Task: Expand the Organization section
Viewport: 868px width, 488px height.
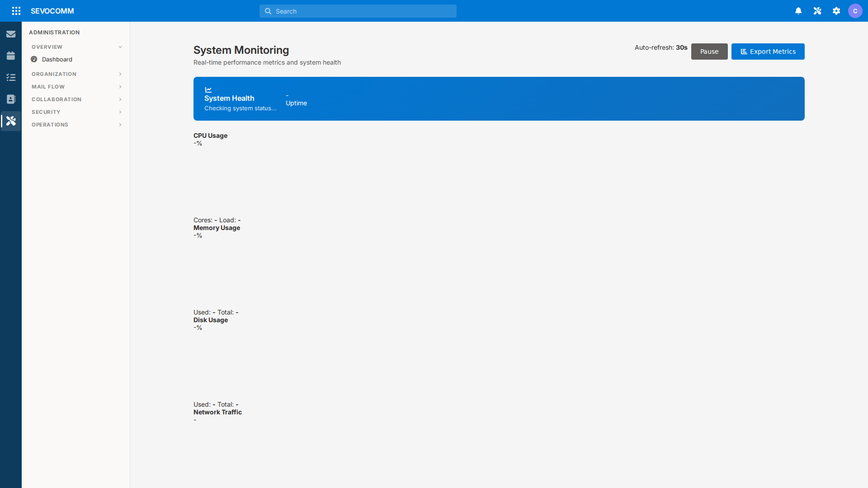Action: point(75,74)
